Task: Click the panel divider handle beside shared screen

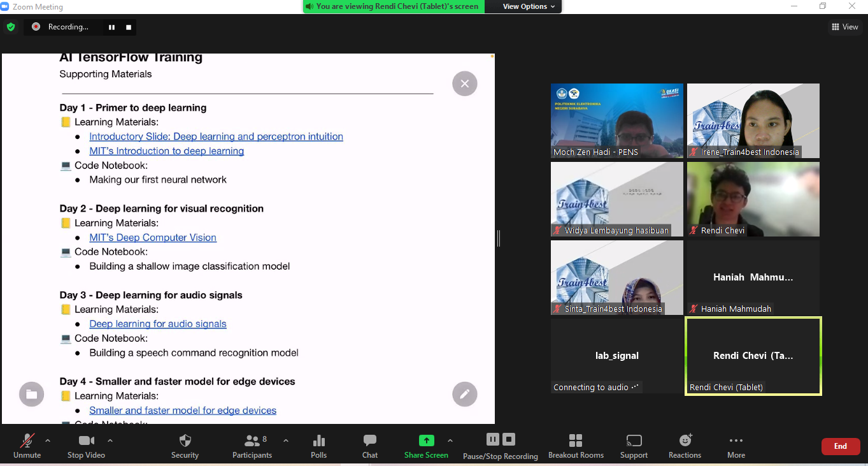Action: 499,238
